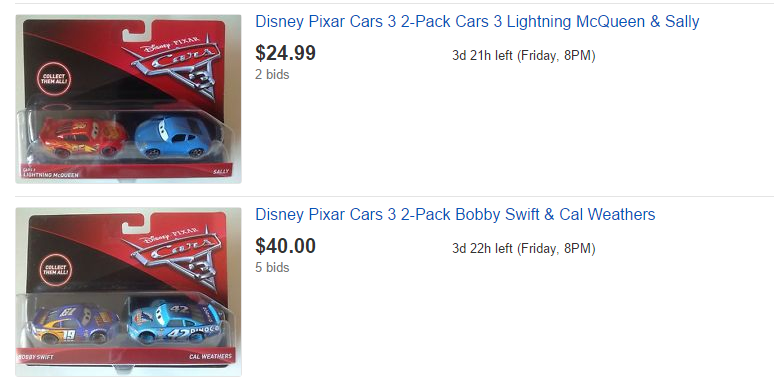Click the purple Bobby Swift number 19 car
Viewport: 774px width, 384px height.
tap(74, 324)
